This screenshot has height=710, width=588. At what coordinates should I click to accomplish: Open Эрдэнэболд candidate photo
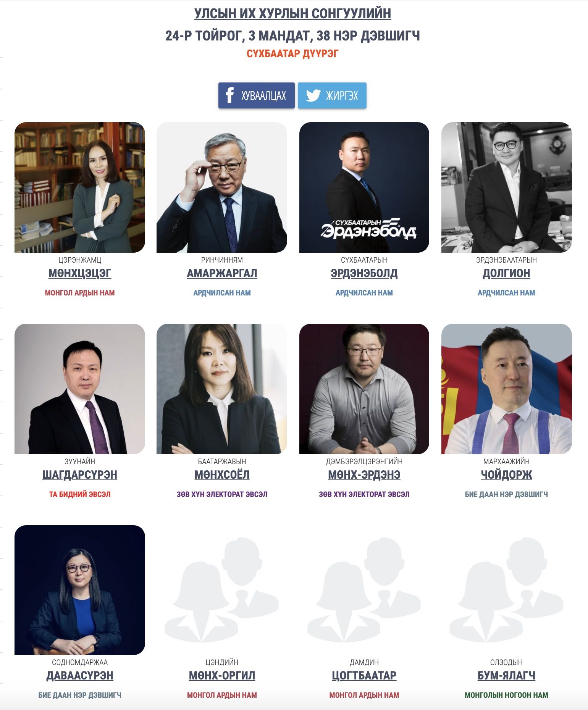click(x=364, y=187)
